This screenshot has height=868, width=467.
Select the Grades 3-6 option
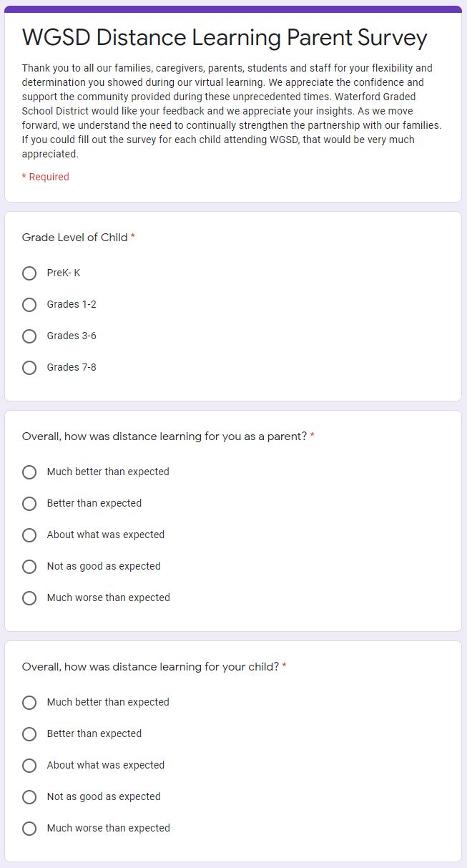(29, 336)
